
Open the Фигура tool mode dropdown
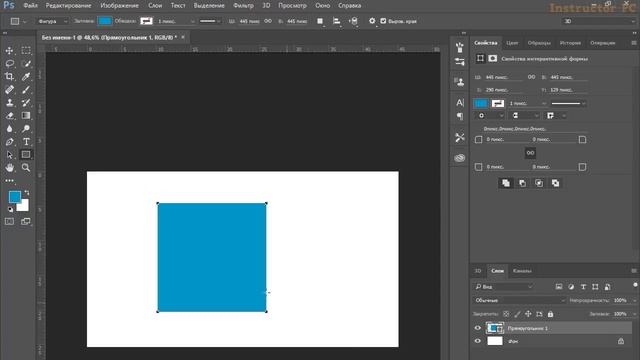[x=52, y=21]
